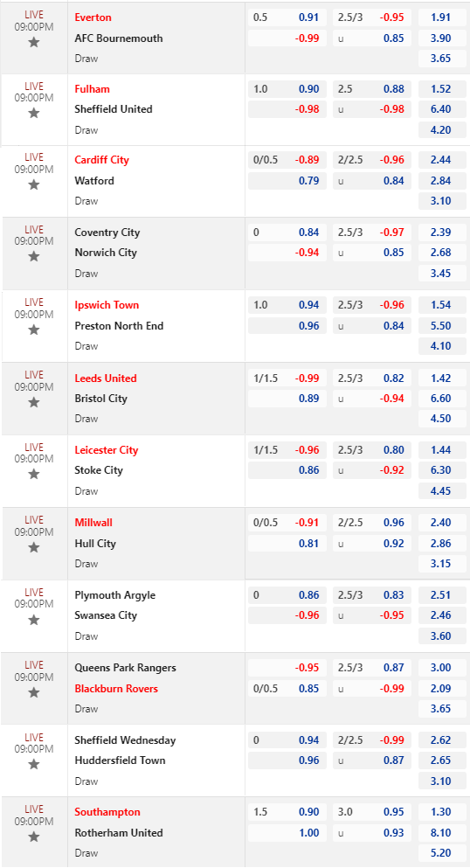Favorite the Leeds United vs Bristol City match
This screenshot has height=868, width=470.
(x=34, y=402)
